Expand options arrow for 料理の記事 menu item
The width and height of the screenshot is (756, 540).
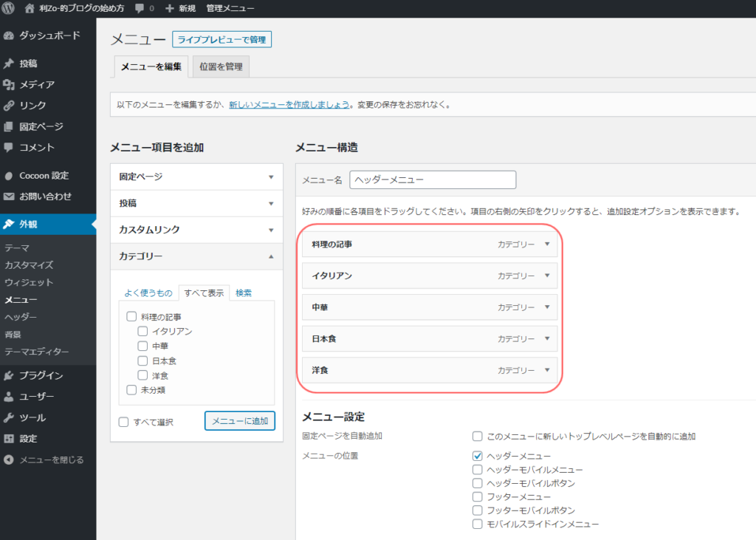(547, 244)
